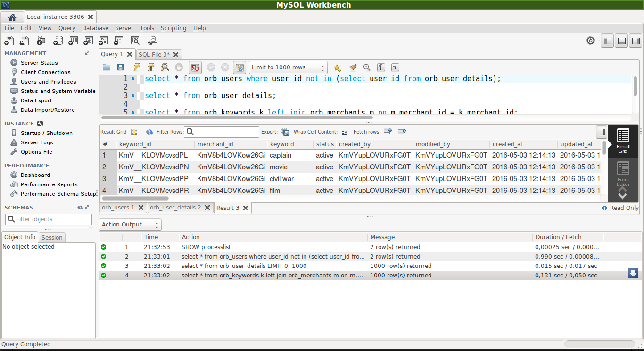Rollback transaction X icon
Image resolution: width=644 pixels, height=351 pixels.
225,67
